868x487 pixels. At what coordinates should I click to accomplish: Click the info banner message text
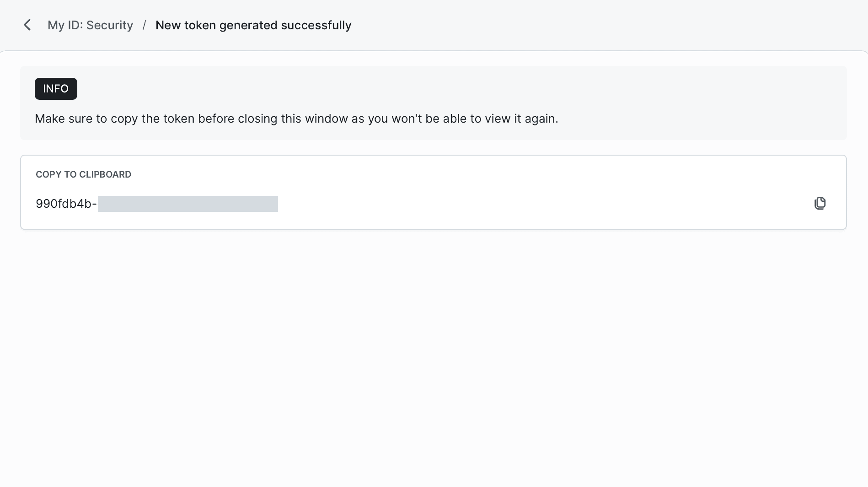click(x=296, y=118)
